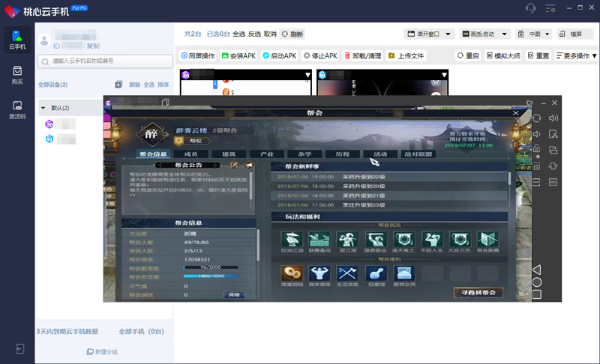Click the file copy icon in emulator sidebar
The height and width of the screenshot is (364, 600).
tap(553, 150)
